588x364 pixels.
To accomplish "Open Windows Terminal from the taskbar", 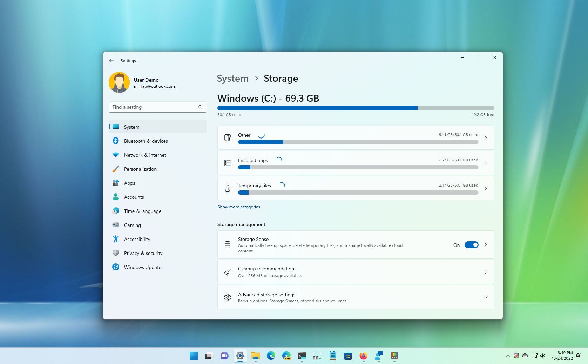I will tap(302, 356).
